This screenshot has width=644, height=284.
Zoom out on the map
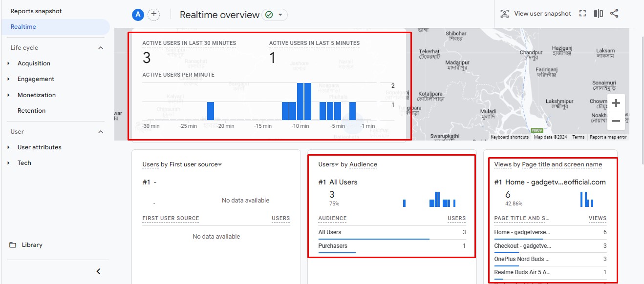click(616, 121)
